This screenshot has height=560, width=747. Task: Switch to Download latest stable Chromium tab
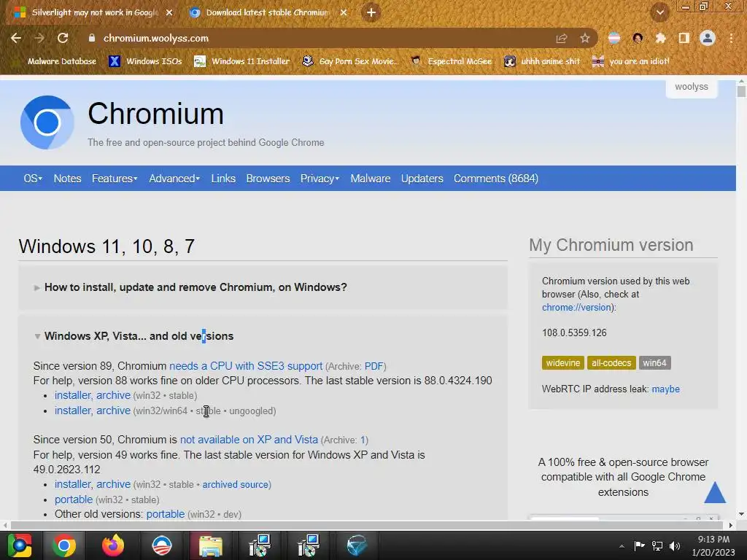(x=267, y=12)
